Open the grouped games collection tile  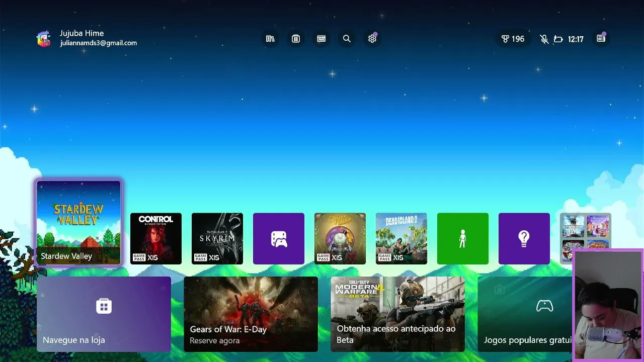[586, 231]
